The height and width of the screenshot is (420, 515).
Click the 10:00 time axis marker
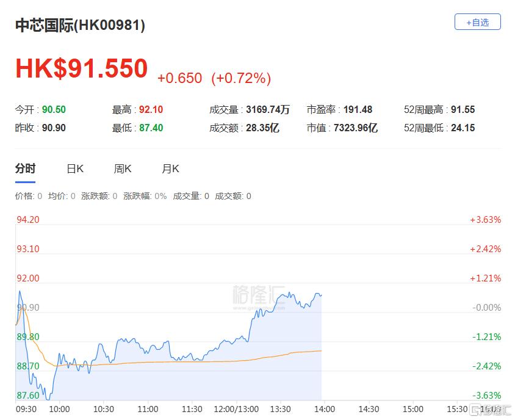pos(59,409)
